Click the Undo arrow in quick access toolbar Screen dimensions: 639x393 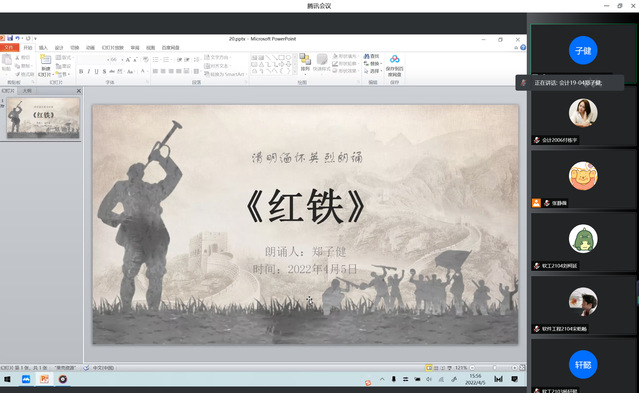click(x=18, y=38)
